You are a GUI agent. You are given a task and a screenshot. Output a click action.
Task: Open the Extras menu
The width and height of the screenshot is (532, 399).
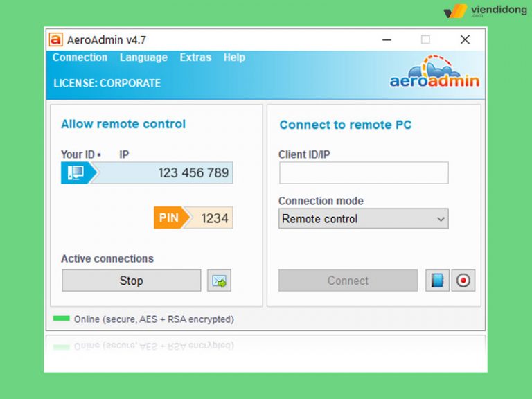click(195, 57)
